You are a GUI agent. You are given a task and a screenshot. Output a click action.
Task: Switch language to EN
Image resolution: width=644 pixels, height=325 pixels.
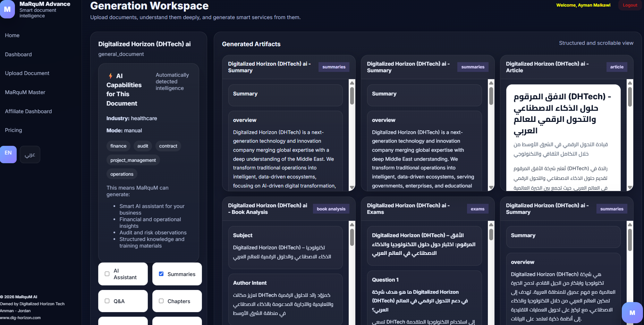pyautogui.click(x=8, y=154)
